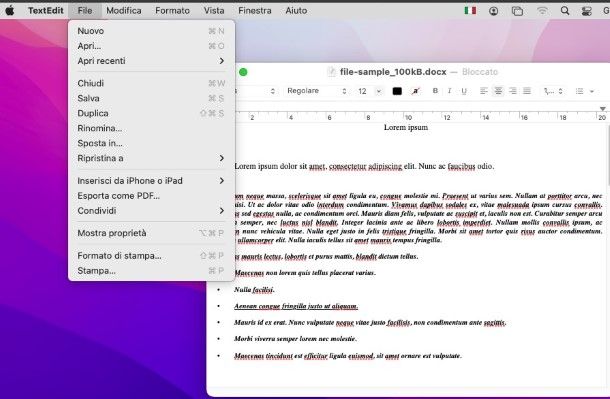The width and height of the screenshot is (610, 399).
Task: Choose Esporta come PDF...
Action: click(x=151, y=196)
